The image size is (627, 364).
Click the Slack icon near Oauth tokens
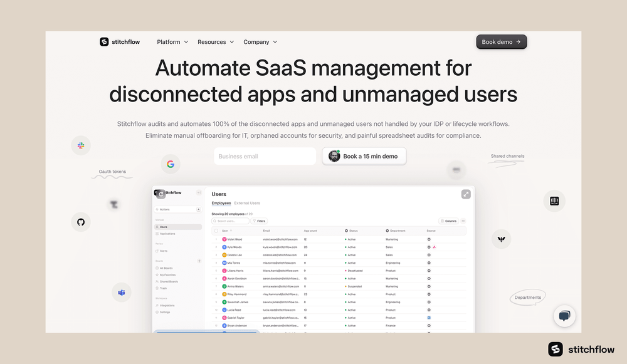pos(80,145)
